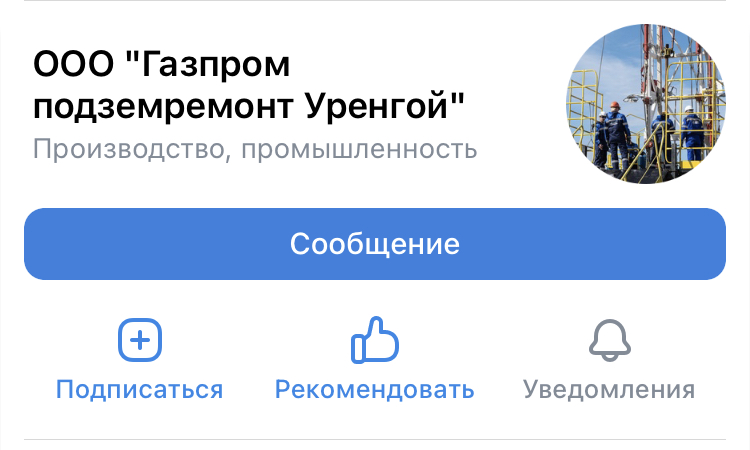The height and width of the screenshot is (450, 750).
Task: Open the round community avatar photo
Action: tap(646, 104)
